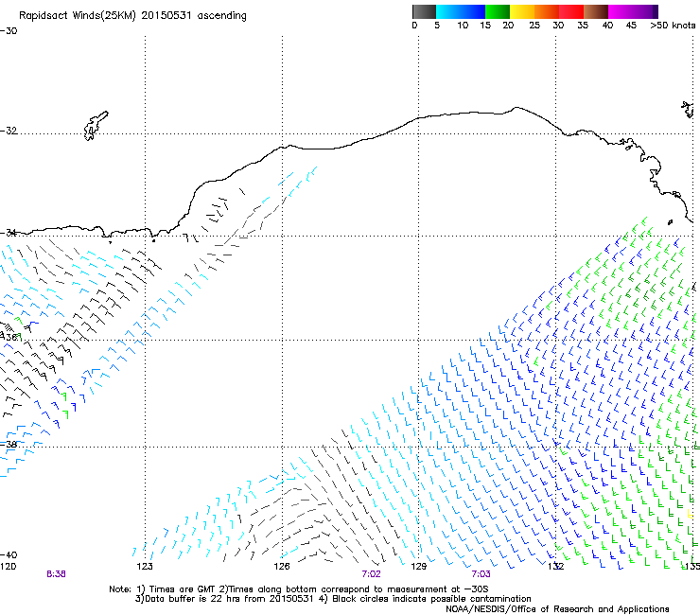Click the '129' longitude label

(419, 567)
